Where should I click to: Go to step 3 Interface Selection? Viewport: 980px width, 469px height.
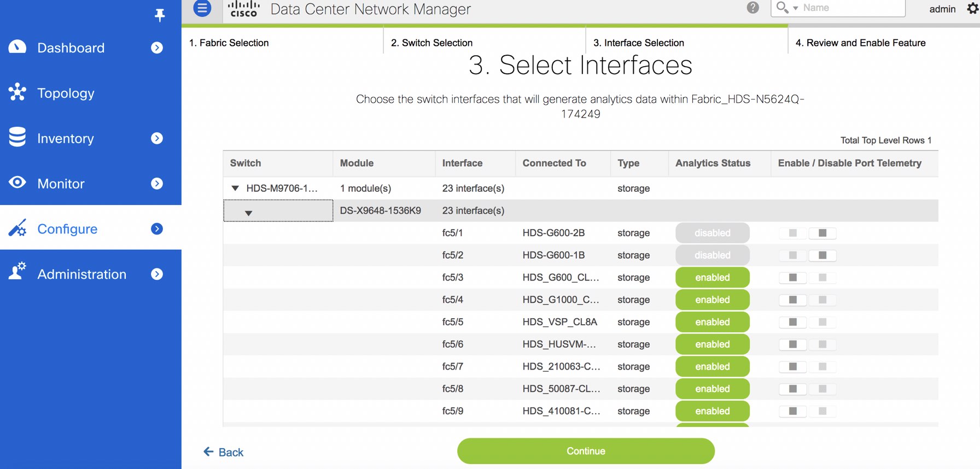tap(639, 43)
